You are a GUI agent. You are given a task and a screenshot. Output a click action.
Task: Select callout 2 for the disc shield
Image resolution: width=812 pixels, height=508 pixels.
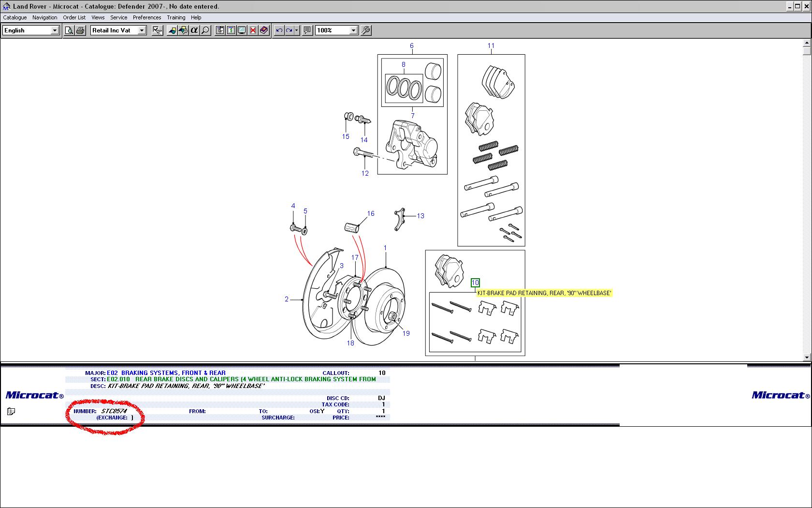click(287, 299)
